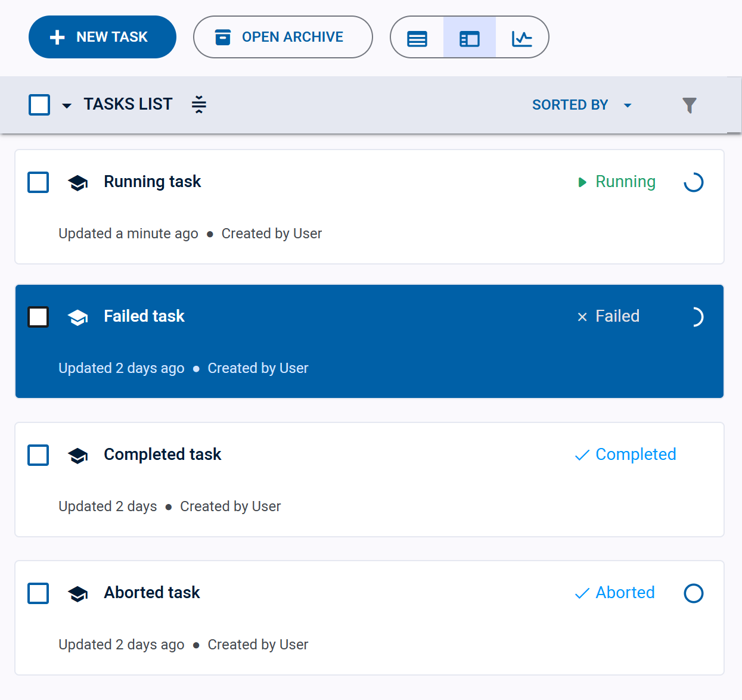742x700 pixels.
Task: Select the checkbox for Completed task
Action: (38, 455)
